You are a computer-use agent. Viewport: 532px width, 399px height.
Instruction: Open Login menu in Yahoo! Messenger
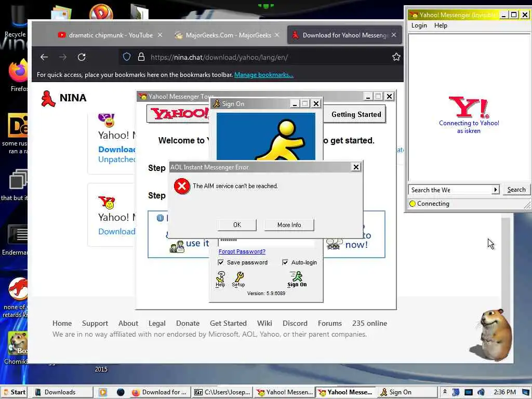[x=419, y=25]
